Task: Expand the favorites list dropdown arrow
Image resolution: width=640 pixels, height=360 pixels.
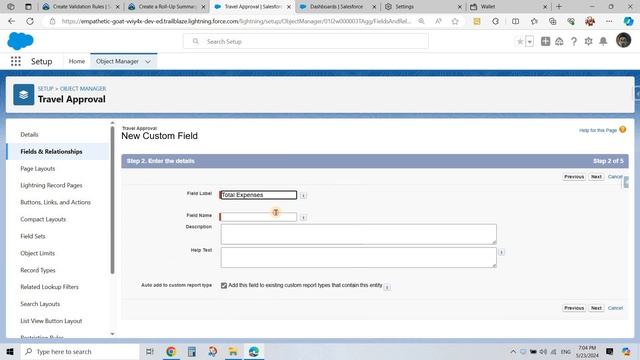Action: tap(529, 41)
